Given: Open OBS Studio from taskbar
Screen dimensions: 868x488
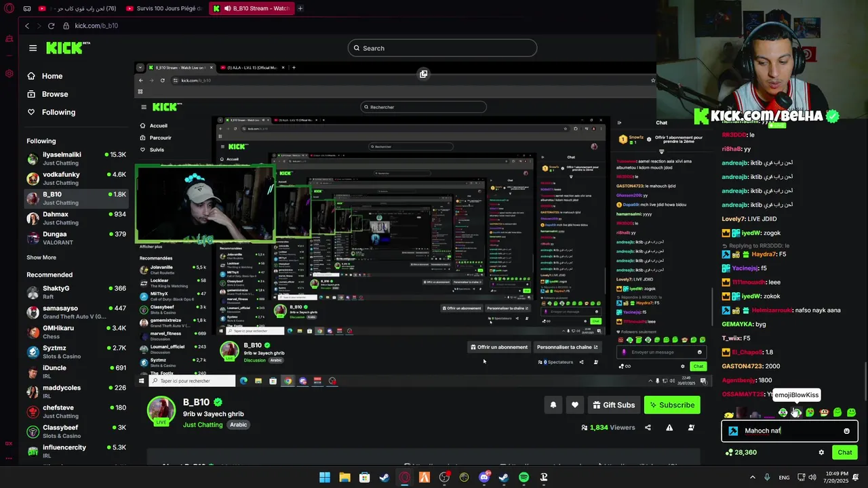Looking at the screenshot, I should point(444,477).
